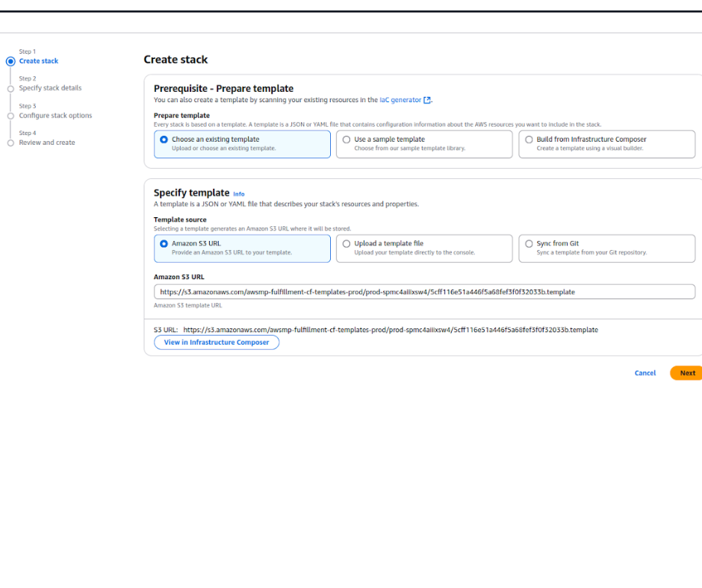Viewport: 702px width, 588px height.
Task: Click the Step 2 circle marker in wizard
Action: pos(10,88)
